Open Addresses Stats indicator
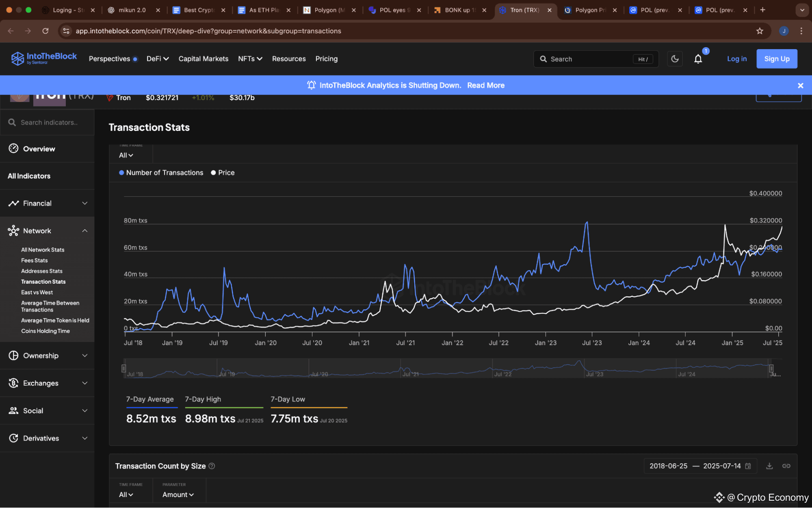The height and width of the screenshot is (508, 812). pos(41,271)
